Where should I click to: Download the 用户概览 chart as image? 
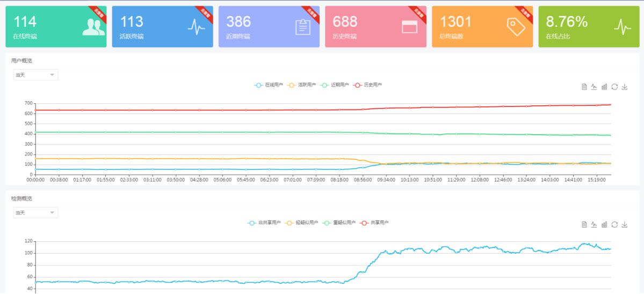[x=625, y=87]
